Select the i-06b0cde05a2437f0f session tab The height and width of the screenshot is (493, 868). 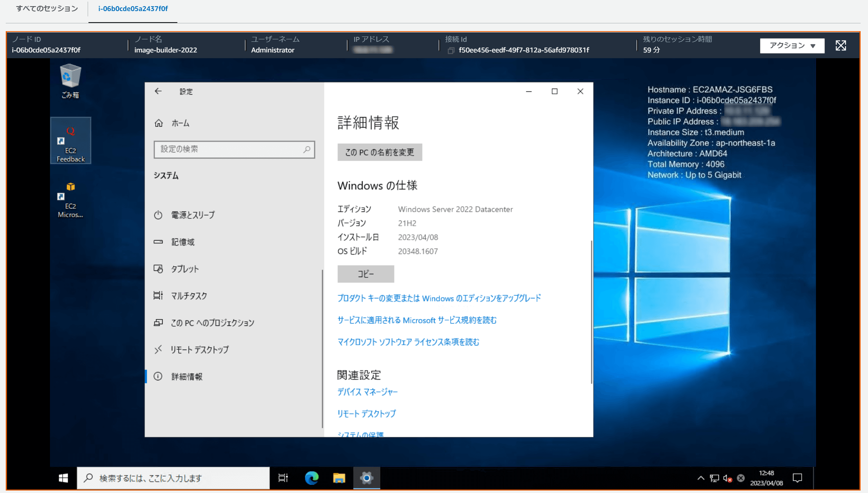tap(133, 9)
